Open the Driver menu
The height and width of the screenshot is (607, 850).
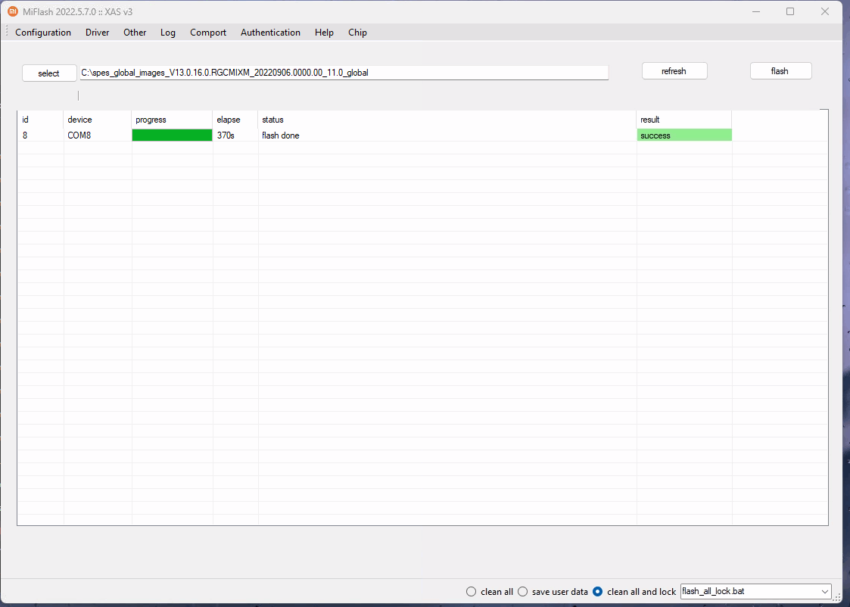97,32
